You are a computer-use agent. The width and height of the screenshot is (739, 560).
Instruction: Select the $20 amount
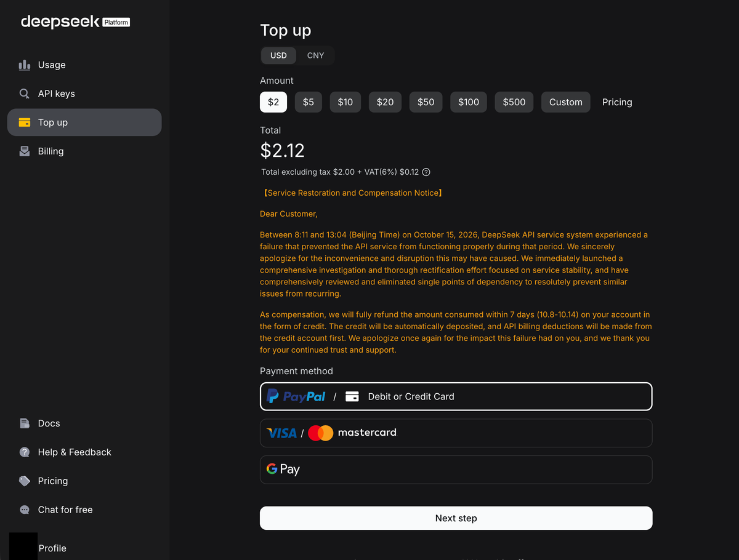386,102
